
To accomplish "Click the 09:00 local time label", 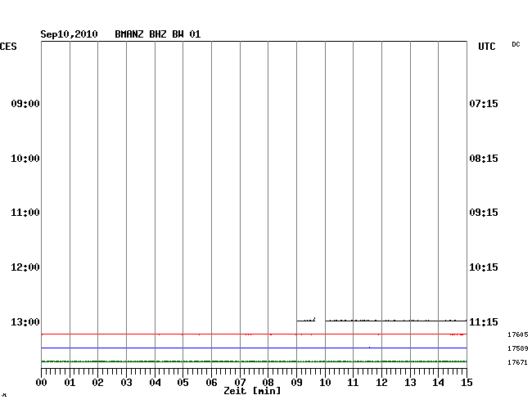I will pyautogui.click(x=25, y=104).
